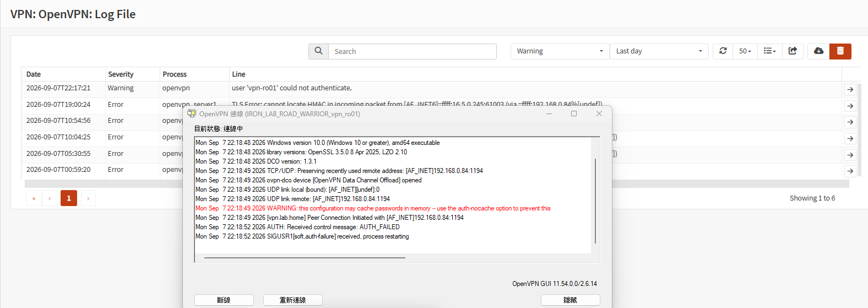This screenshot has width=868, height=308.
Task: Open details arrow for 22:17:21 Warning row
Action: tap(850, 89)
